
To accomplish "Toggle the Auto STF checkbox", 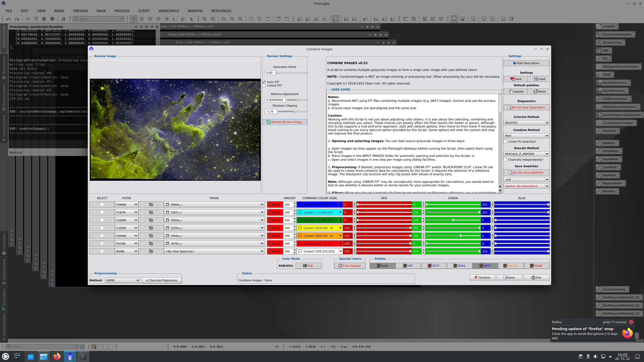I will pos(264,82).
